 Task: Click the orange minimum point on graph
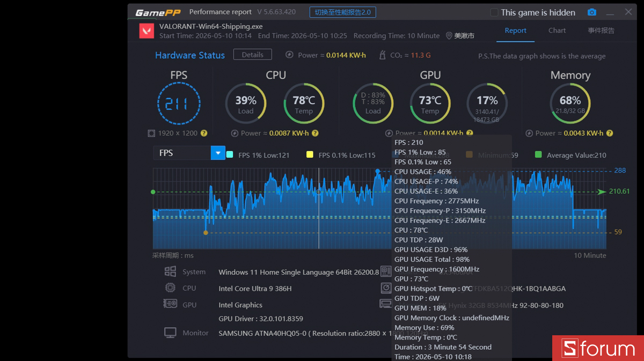click(x=206, y=233)
